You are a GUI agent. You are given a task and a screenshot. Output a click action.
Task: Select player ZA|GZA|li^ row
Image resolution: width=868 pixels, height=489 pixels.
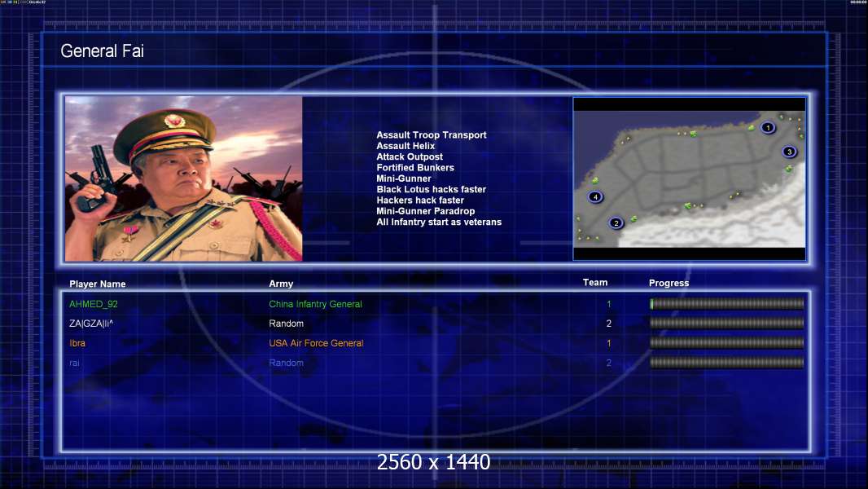(435, 324)
